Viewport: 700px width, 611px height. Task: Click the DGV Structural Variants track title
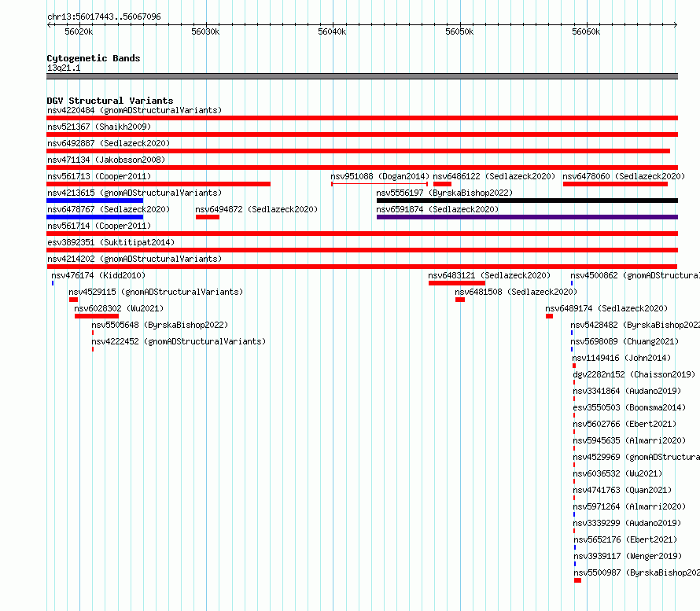110,101
